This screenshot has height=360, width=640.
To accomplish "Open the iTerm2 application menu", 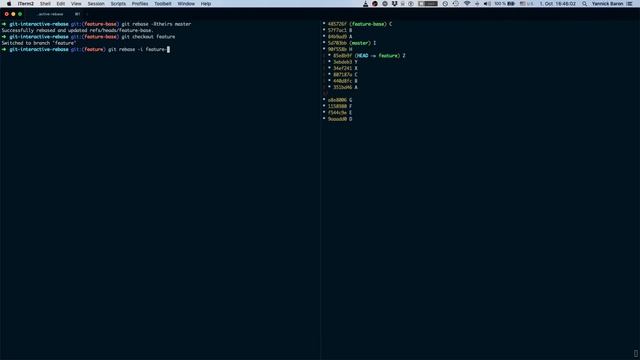I will pos(26,4).
